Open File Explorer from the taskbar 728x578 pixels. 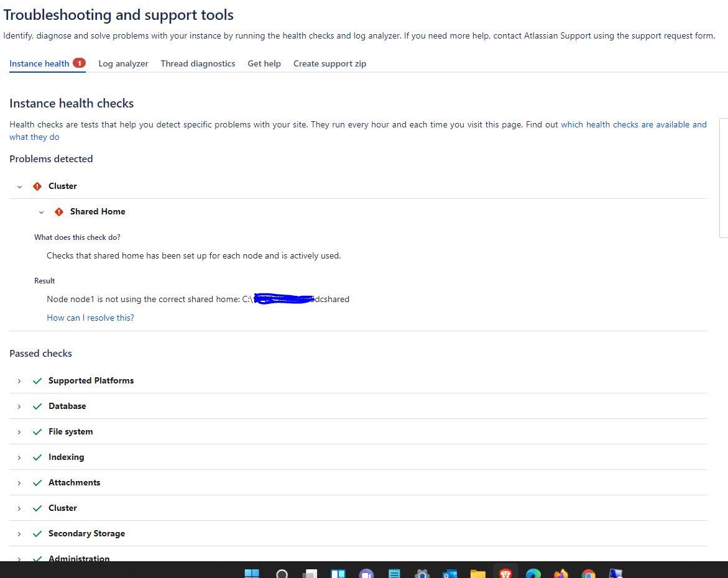(x=477, y=574)
